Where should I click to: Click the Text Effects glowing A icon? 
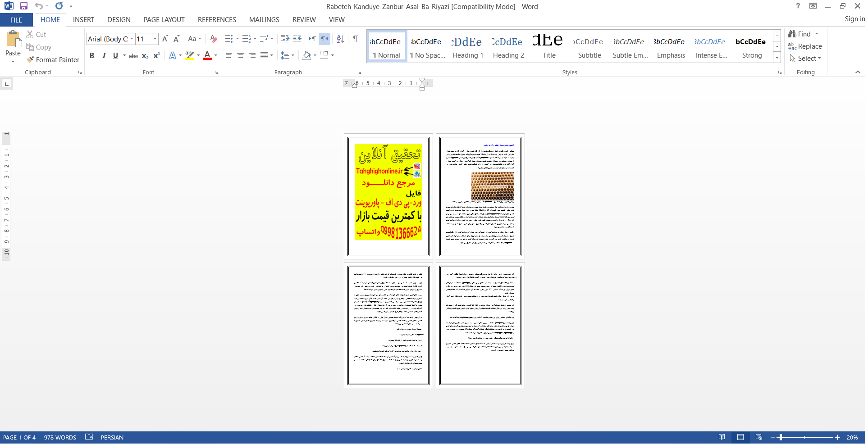click(173, 55)
